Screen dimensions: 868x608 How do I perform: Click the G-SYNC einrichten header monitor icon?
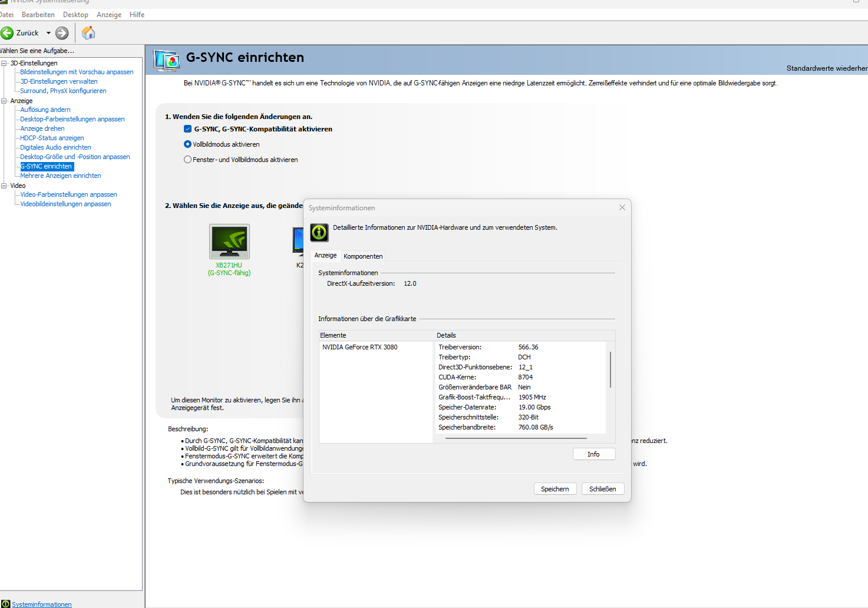tap(167, 60)
